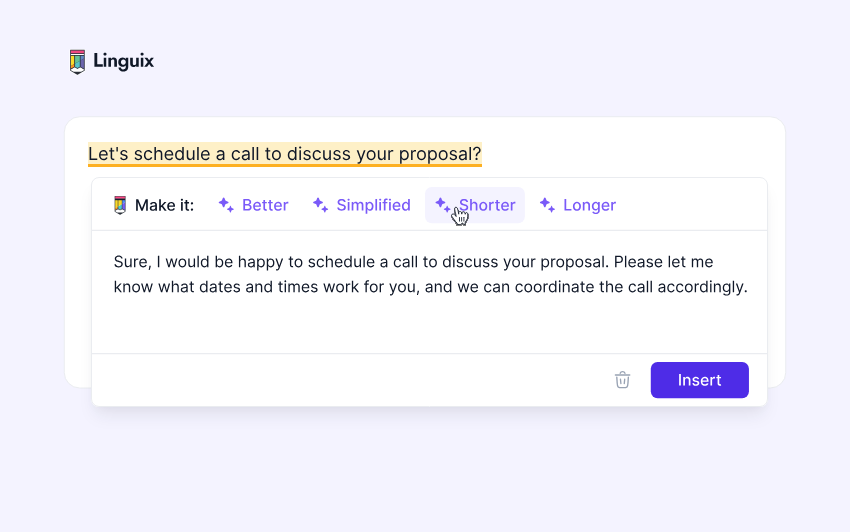Click the Linguix pencil logo icon

click(x=77, y=62)
